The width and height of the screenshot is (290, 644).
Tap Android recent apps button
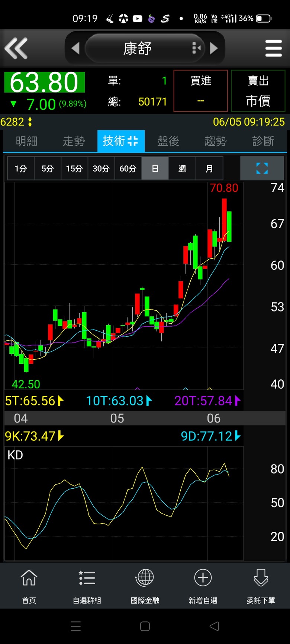[x=76, y=627]
